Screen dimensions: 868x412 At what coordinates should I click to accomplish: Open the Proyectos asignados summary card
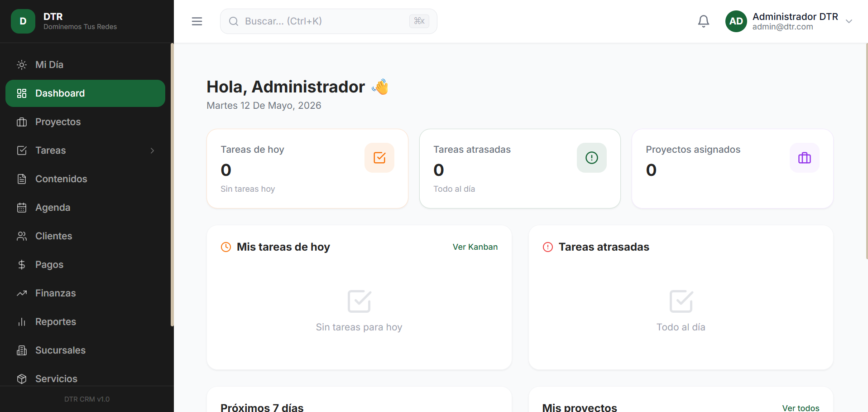pyautogui.click(x=733, y=169)
